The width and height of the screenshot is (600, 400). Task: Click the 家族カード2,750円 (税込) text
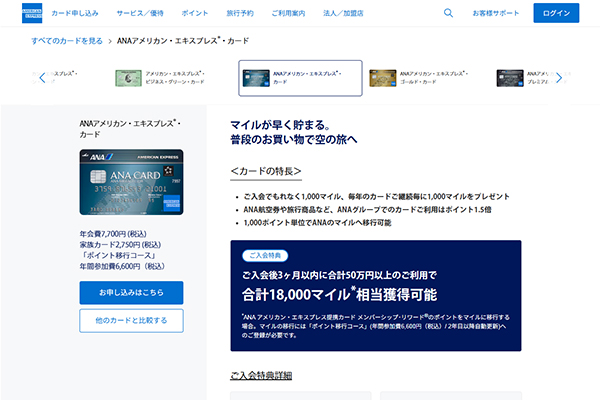[120, 245]
